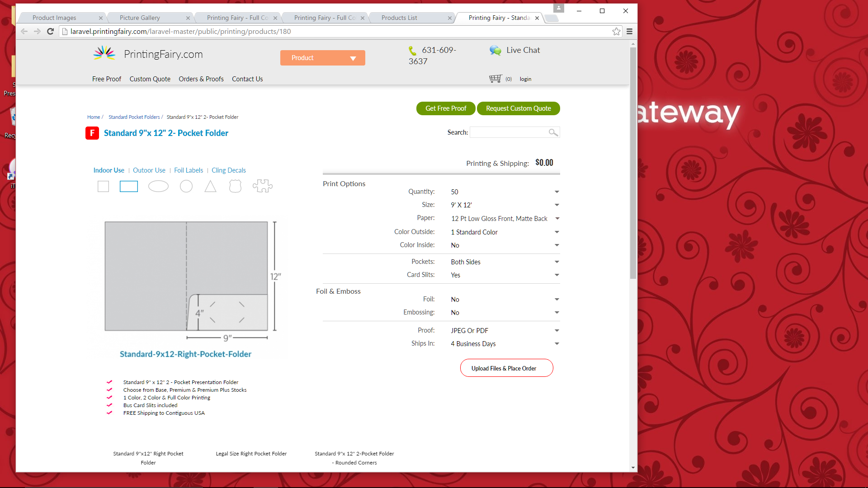Expand the Foil dropdown
Screen dimensions: 868x488
click(505, 300)
